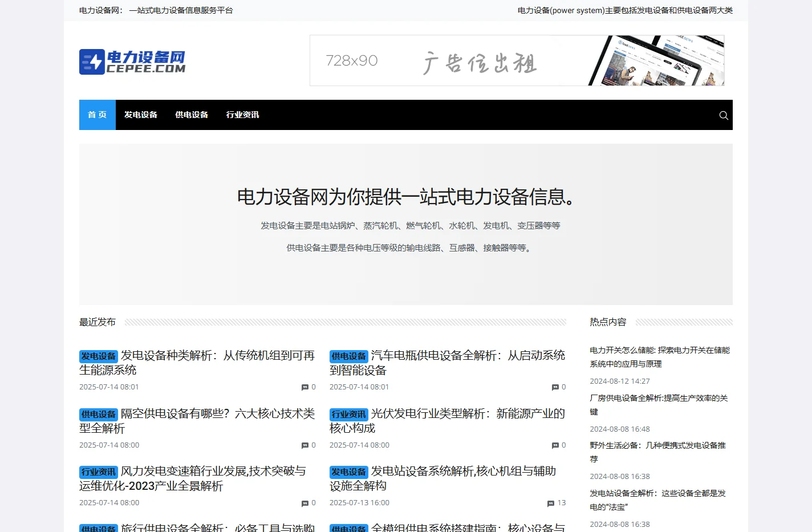Open hot article 野外生活必备：几种便携式发电设备推荐

tap(657, 452)
